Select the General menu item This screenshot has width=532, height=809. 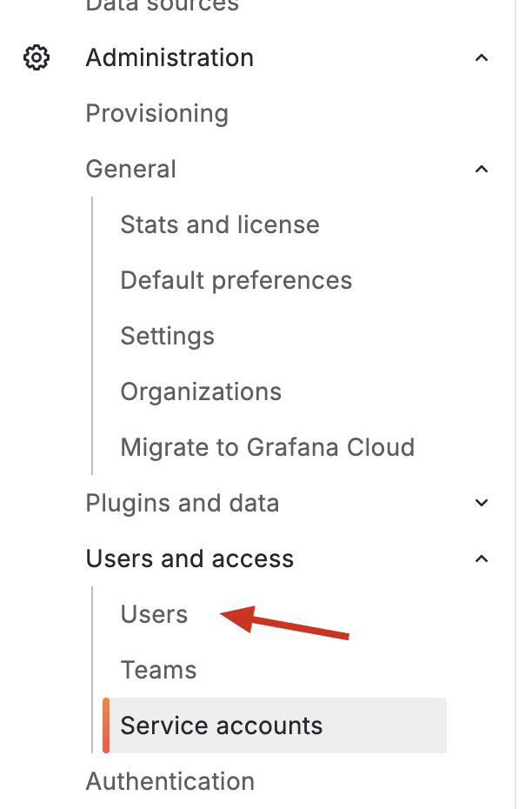click(x=130, y=169)
